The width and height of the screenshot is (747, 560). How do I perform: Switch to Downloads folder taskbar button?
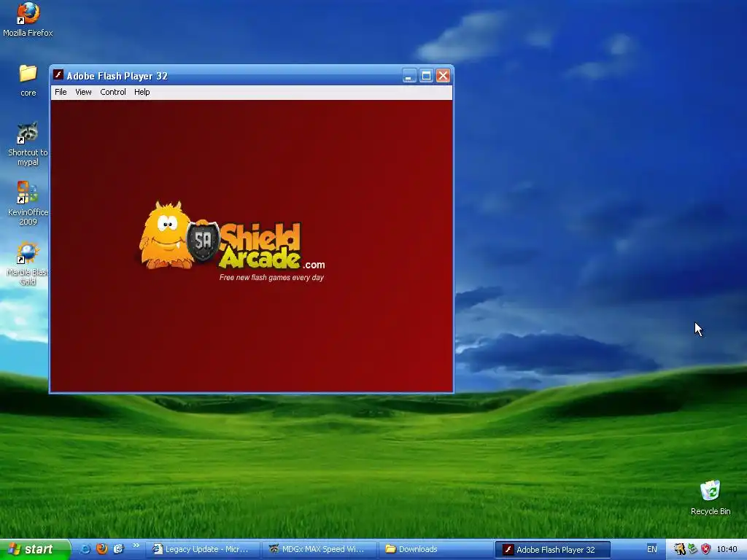436,549
